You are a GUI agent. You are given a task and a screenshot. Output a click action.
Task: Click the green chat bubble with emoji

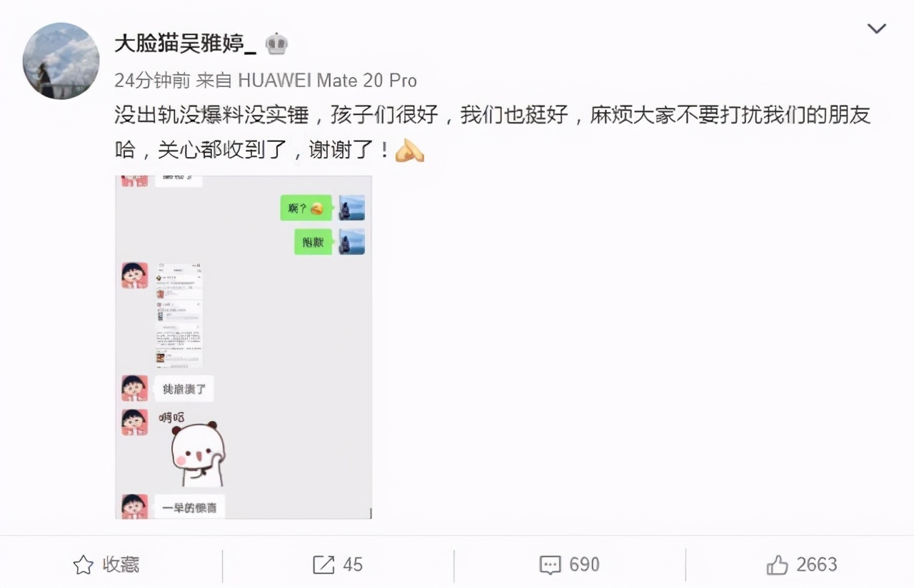click(306, 208)
